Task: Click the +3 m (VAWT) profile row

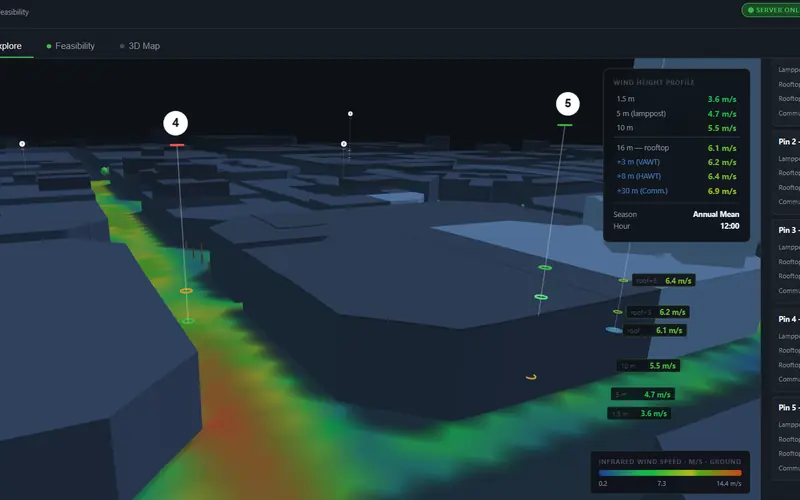Action: tap(676, 162)
